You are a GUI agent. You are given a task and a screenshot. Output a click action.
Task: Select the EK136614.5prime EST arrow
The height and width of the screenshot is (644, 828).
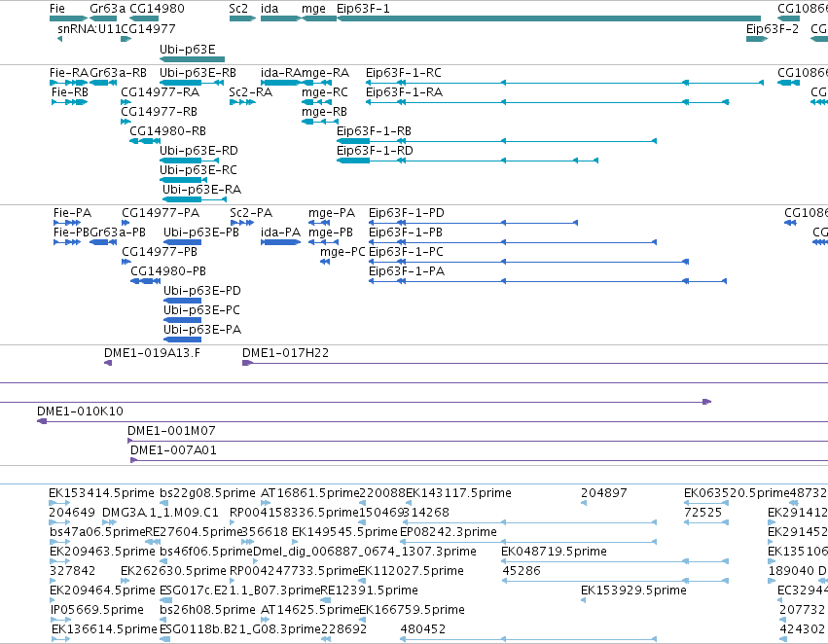pyautogui.click(x=60, y=639)
